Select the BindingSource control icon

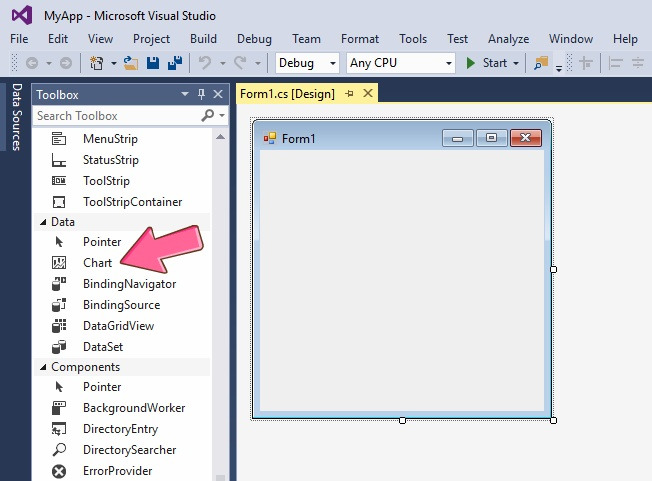59,305
